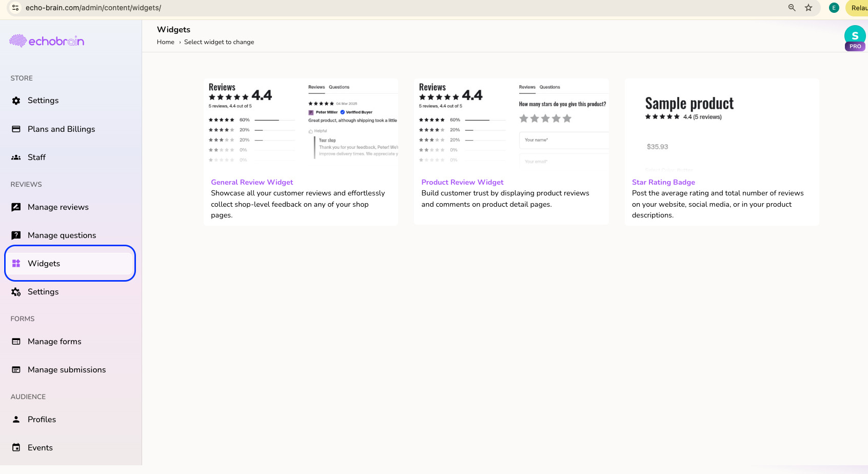This screenshot has height=474, width=868.
Task: Click 'Select widget to change' breadcrumb text
Action: [219, 42]
